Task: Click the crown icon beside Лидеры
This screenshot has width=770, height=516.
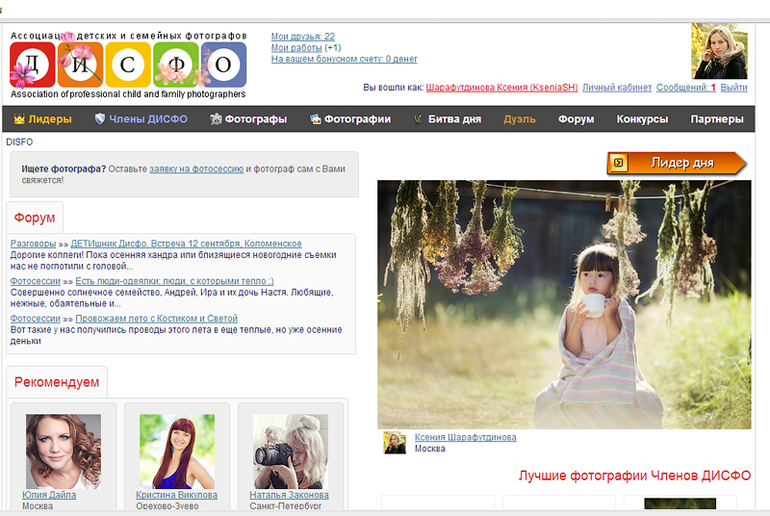Action: (x=19, y=119)
